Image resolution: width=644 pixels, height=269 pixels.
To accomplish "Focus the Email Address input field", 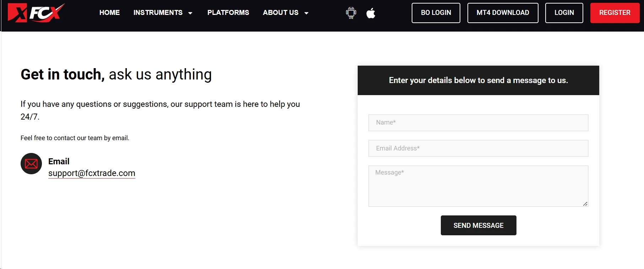I will (x=478, y=148).
